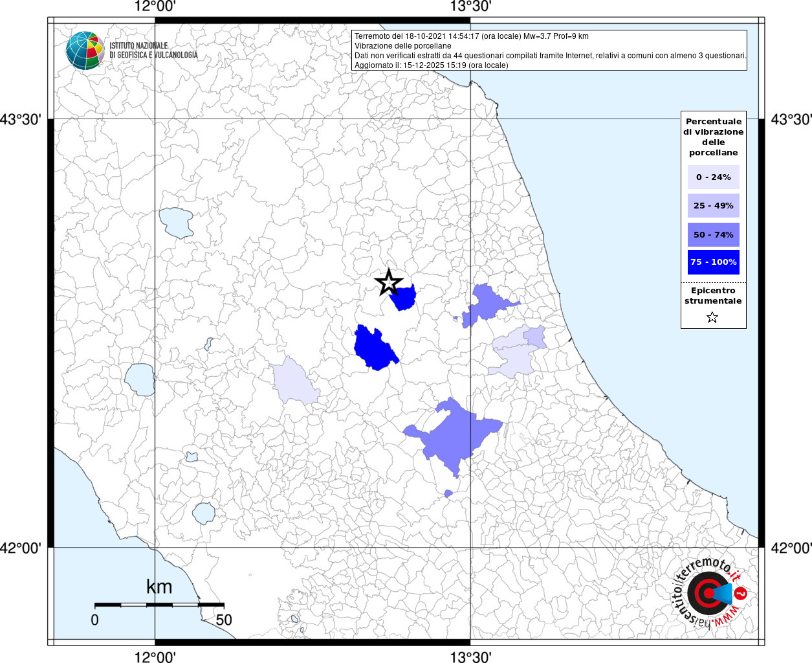Viewport: 812px width, 663px height.
Task: Click the 'Terremoto del 18-10-2021' header line
Action: coord(472,36)
